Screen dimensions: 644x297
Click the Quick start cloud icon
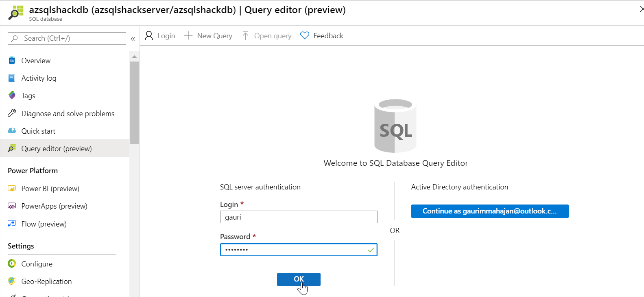click(x=12, y=131)
